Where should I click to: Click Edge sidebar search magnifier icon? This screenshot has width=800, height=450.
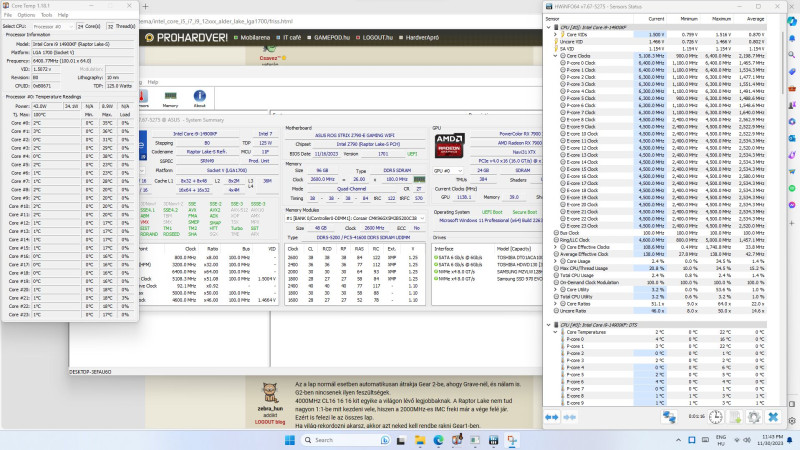(792, 55)
